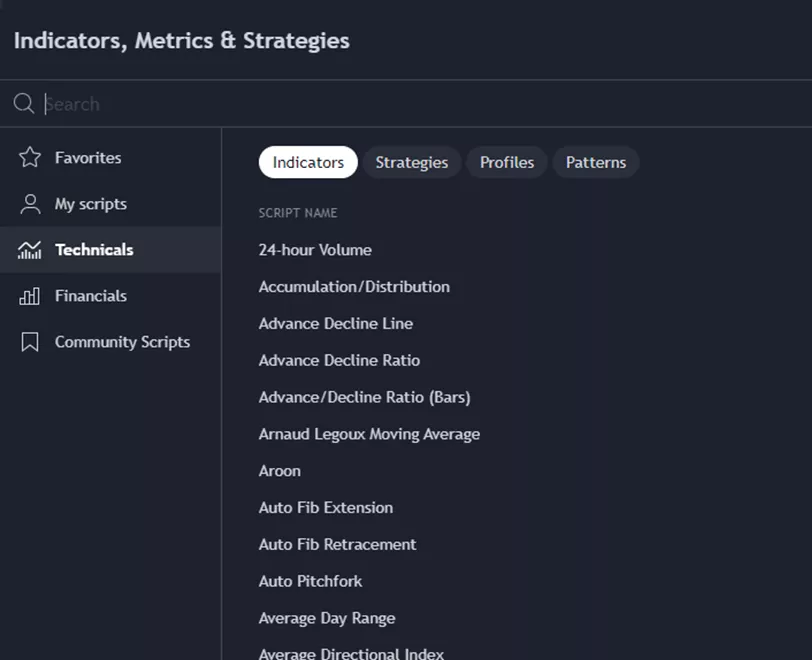
Task: Select Accumulation/Distribution from the list
Action: pos(354,287)
